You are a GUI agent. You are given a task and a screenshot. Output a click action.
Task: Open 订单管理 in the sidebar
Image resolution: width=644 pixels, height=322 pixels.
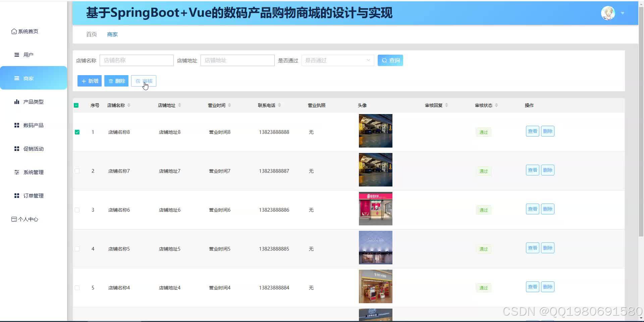(x=34, y=196)
